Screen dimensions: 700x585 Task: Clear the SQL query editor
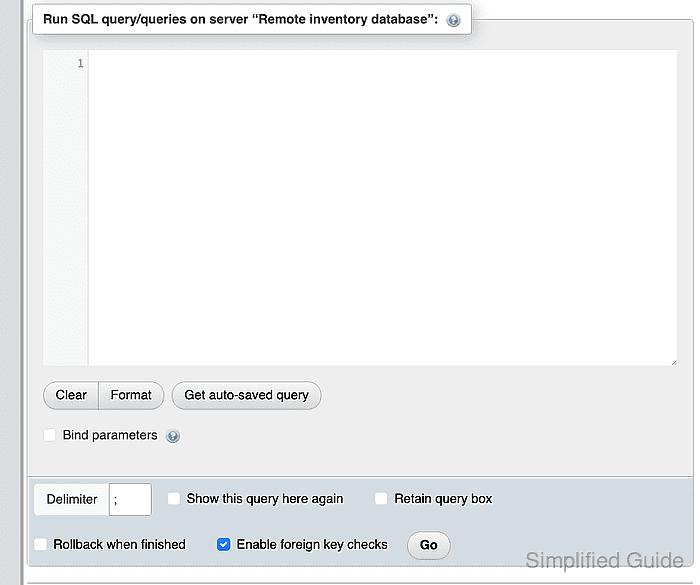click(x=71, y=395)
